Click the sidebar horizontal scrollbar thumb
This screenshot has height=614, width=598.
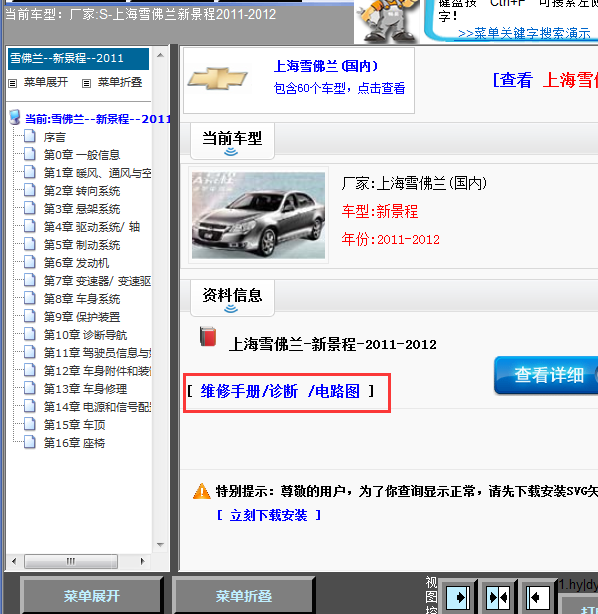click(71, 561)
